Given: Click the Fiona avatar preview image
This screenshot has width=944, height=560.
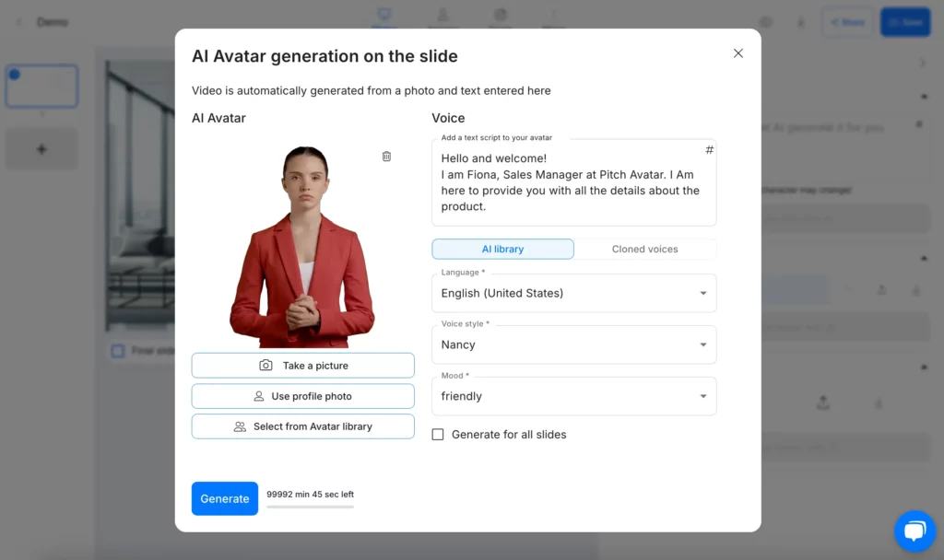Looking at the screenshot, I should (x=302, y=247).
